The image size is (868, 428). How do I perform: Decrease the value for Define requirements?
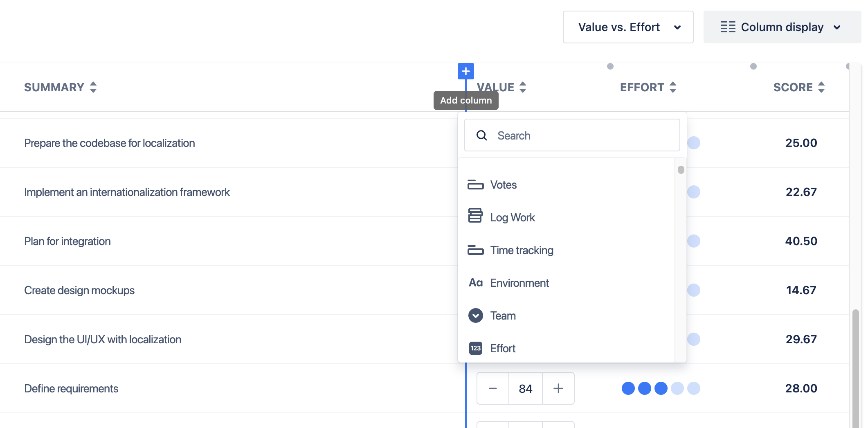click(x=493, y=388)
